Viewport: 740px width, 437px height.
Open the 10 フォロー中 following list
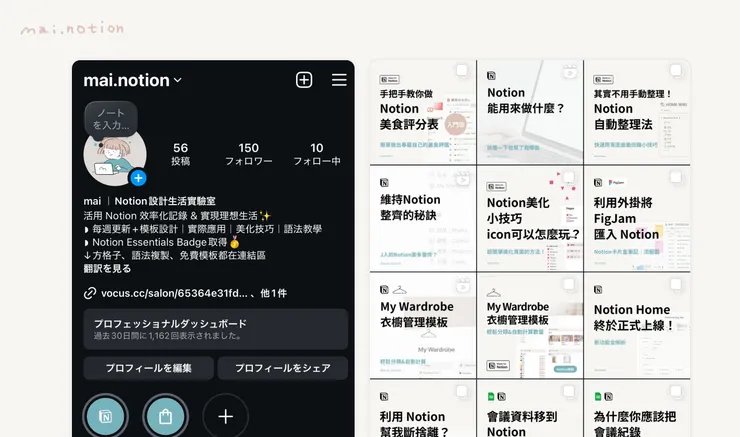(x=317, y=154)
